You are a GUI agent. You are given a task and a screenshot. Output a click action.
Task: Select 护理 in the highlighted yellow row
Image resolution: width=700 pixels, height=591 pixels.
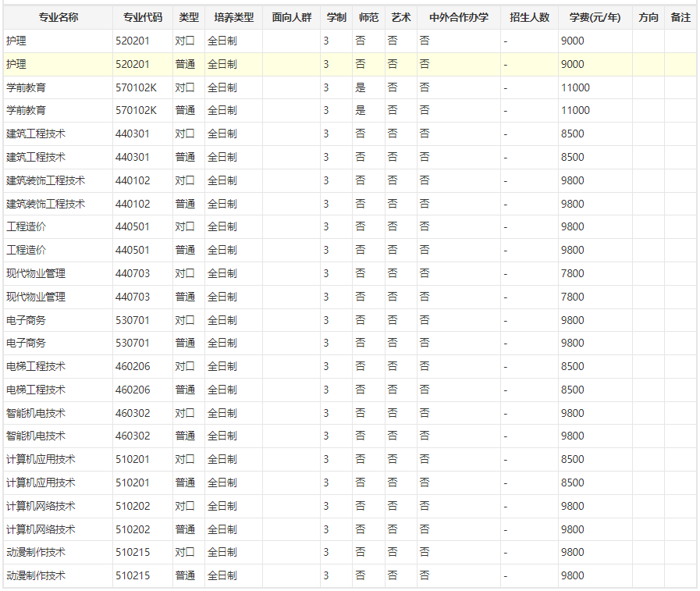tap(16, 64)
